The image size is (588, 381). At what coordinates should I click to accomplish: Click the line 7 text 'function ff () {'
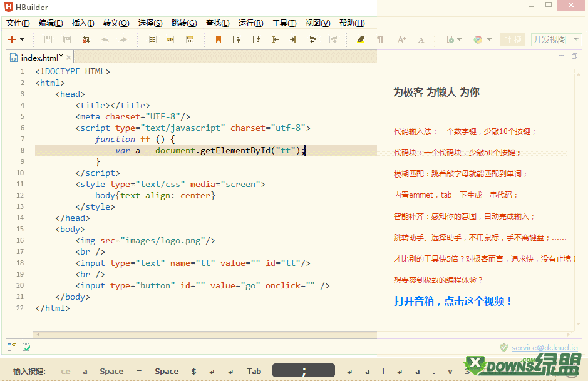click(135, 139)
